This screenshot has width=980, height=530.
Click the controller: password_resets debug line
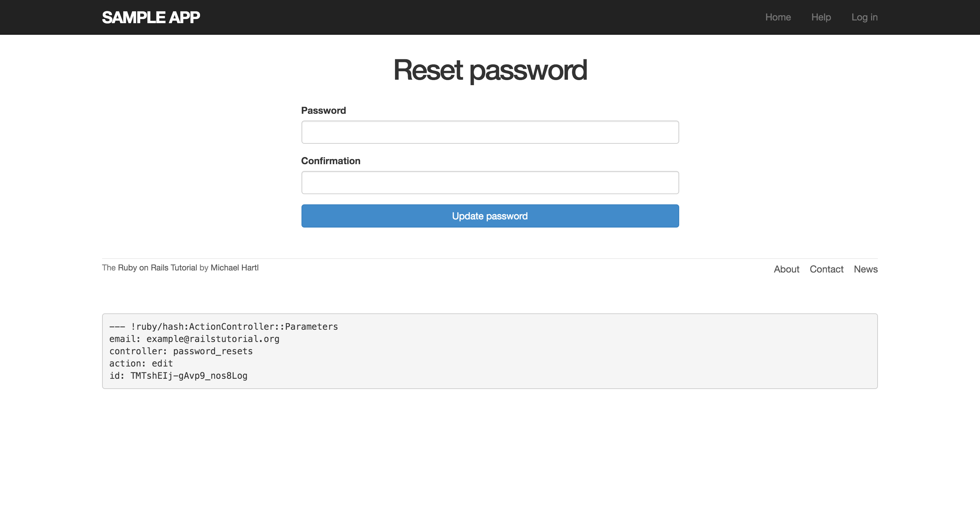(181, 351)
